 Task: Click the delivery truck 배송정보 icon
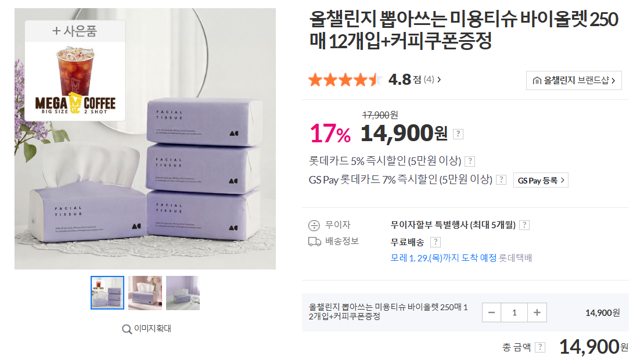(314, 242)
